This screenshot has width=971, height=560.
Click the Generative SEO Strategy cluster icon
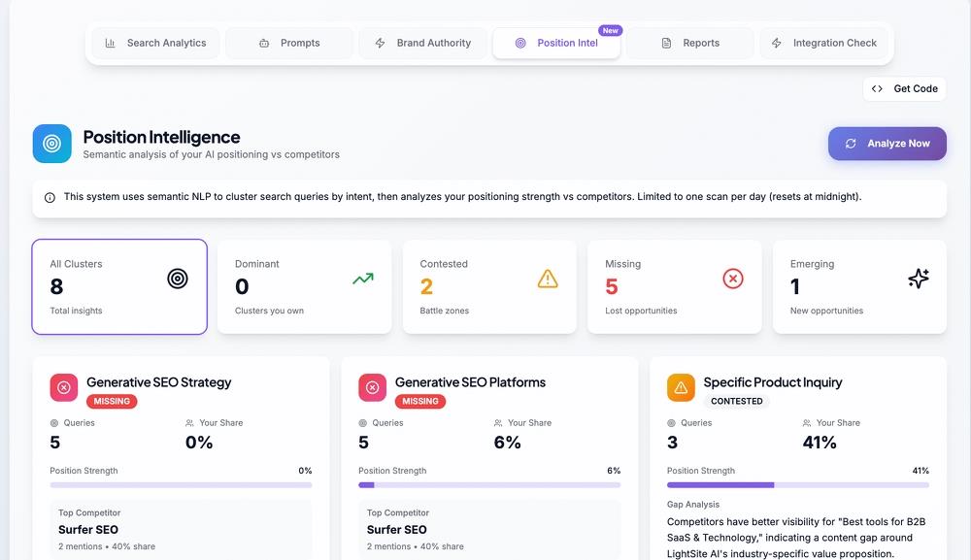(64, 388)
